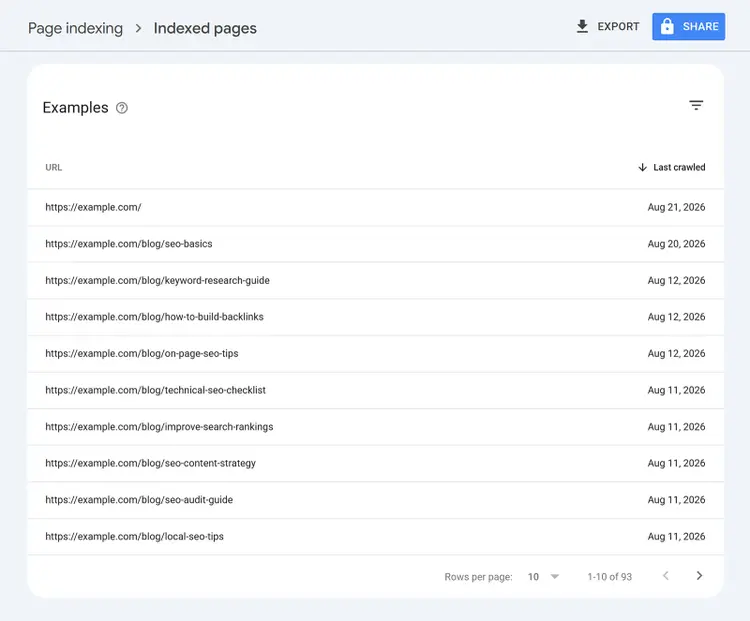Sort by Last crawled column header
The image size is (750, 621).
click(x=679, y=167)
